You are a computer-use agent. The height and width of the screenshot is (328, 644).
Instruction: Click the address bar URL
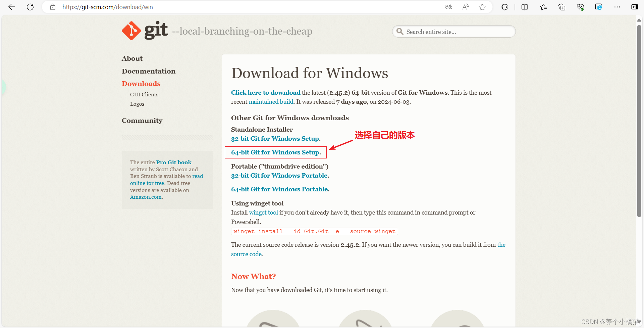pyautogui.click(x=108, y=7)
